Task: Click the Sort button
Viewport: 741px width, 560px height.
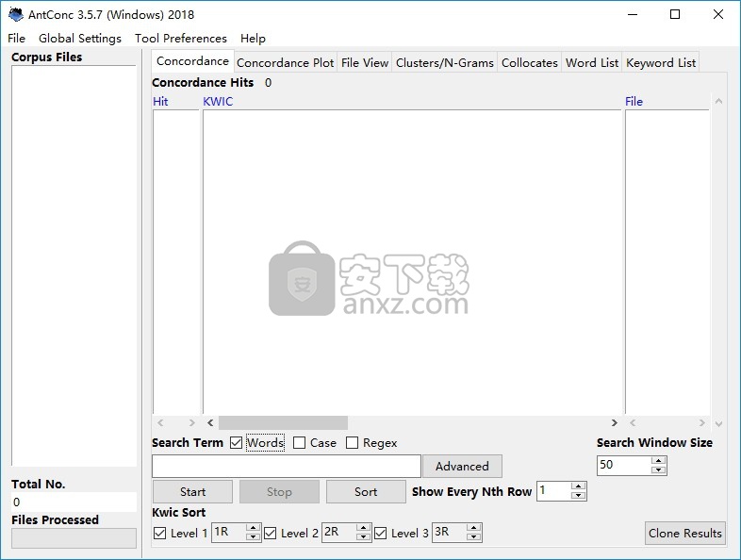Action: click(366, 492)
